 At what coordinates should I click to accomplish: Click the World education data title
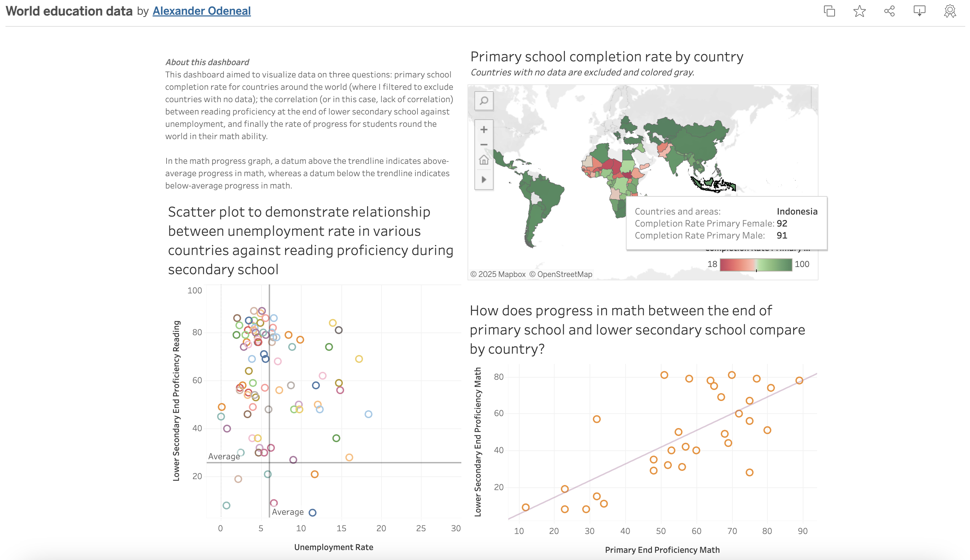coord(68,10)
